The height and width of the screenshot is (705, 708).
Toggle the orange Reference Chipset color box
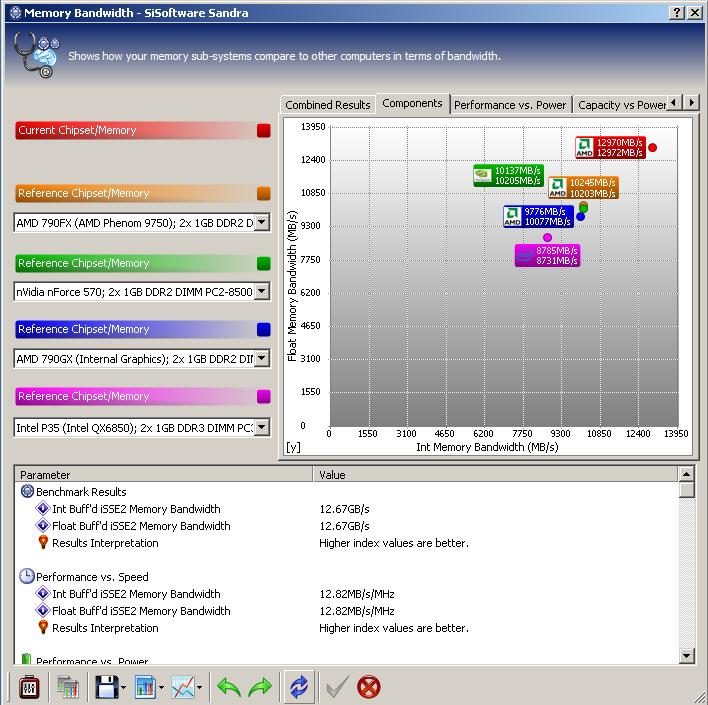click(x=264, y=193)
